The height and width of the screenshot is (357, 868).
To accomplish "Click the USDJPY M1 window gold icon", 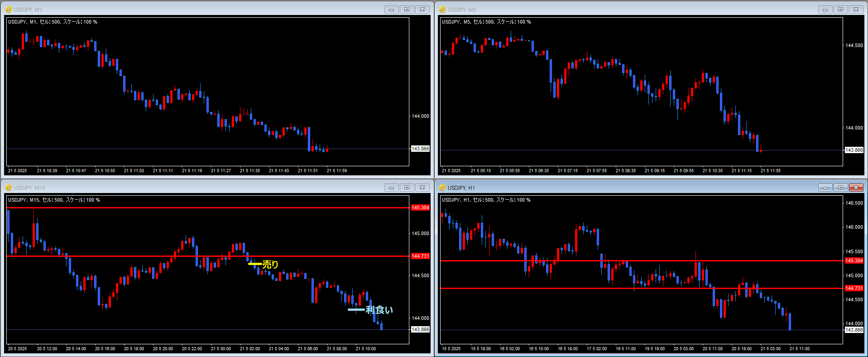I will (x=9, y=10).
